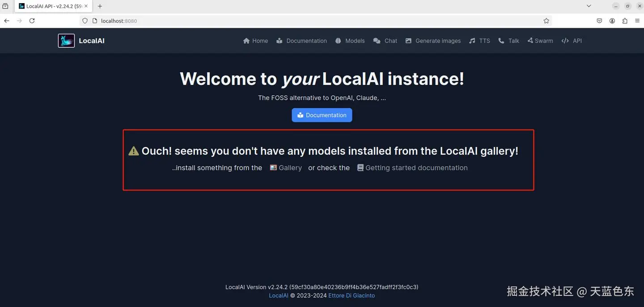Click the yellow warning triangle icon
The height and width of the screenshot is (307, 644).
pyautogui.click(x=133, y=151)
